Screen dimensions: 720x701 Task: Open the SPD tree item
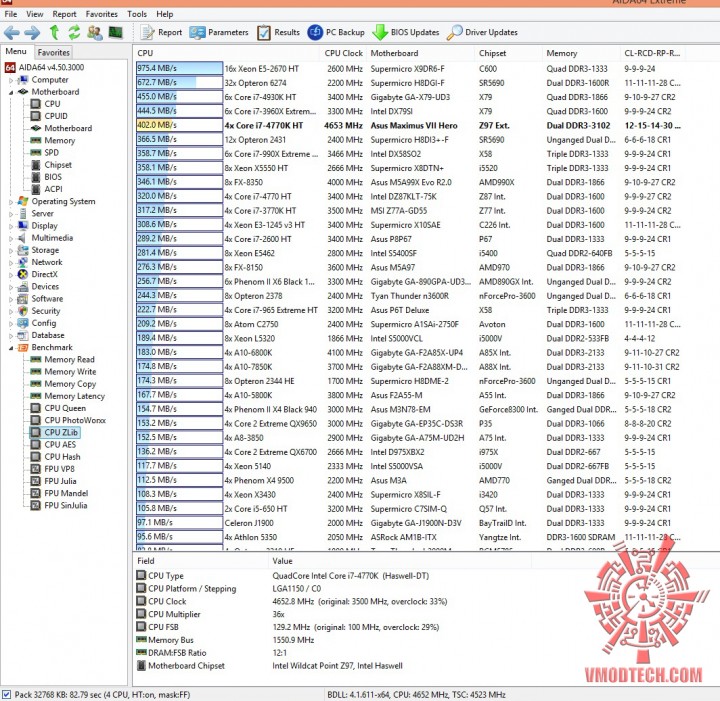tap(45, 152)
